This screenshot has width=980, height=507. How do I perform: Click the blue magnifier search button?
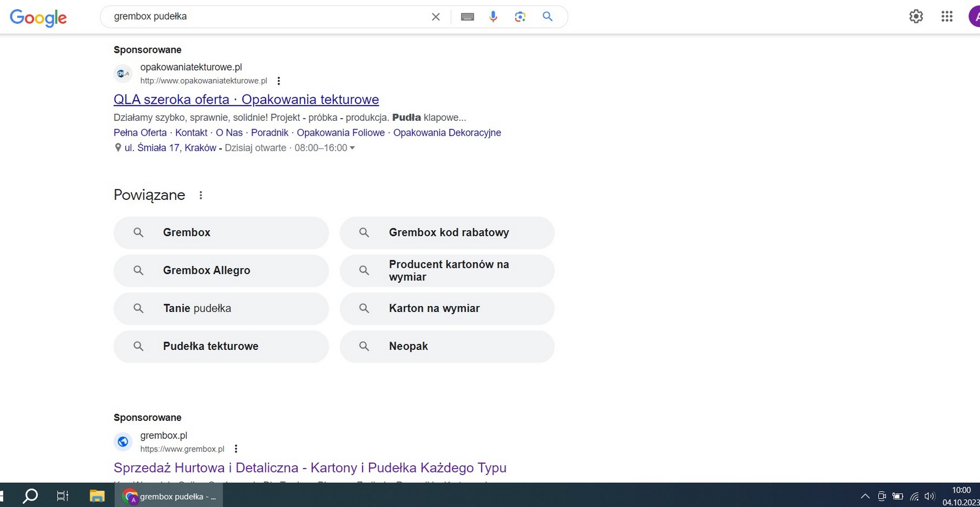[x=547, y=17]
